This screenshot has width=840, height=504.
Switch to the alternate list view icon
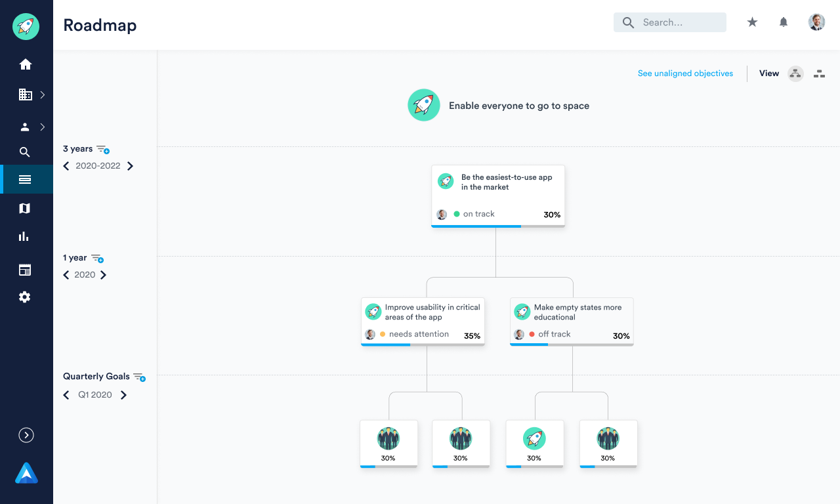click(819, 73)
